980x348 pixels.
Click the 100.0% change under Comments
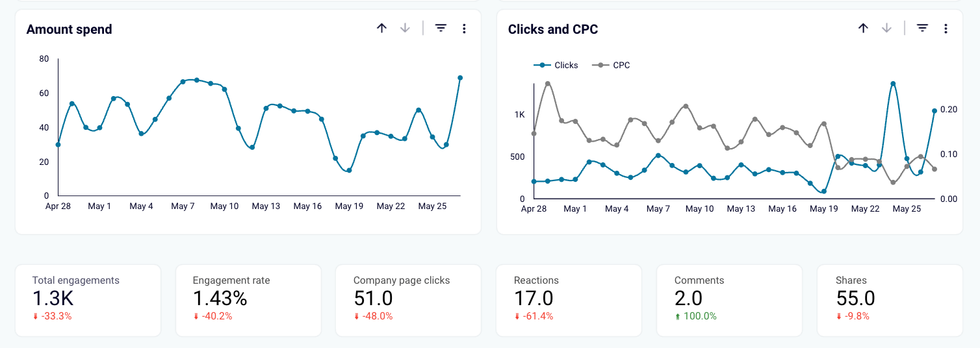click(x=695, y=316)
